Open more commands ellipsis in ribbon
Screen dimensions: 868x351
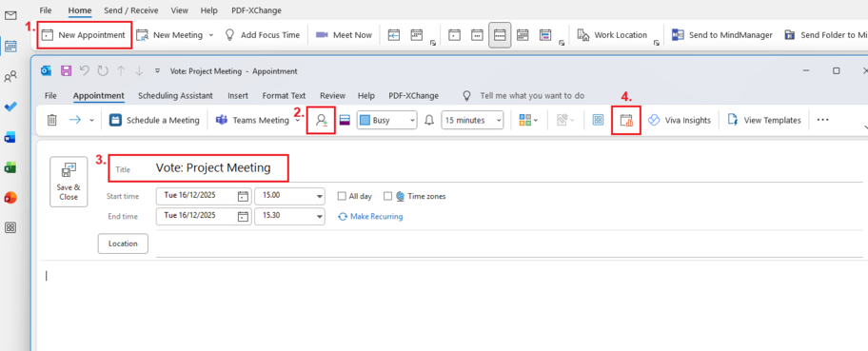coord(822,120)
